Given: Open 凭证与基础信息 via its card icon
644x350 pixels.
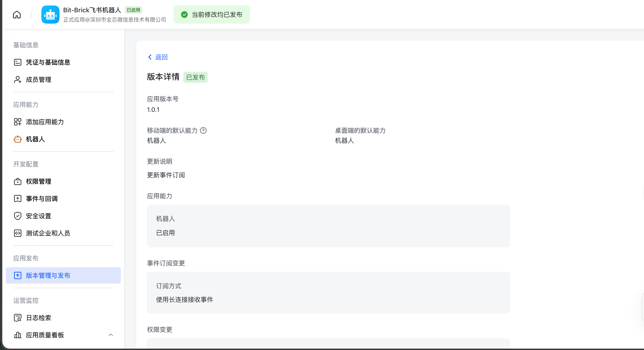Looking at the screenshot, I should coord(17,62).
